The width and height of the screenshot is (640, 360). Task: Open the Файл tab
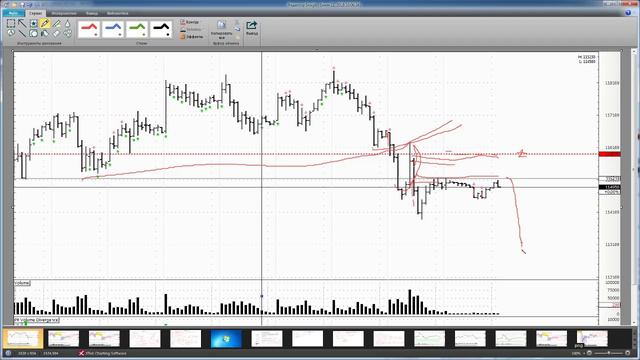pyautogui.click(x=13, y=13)
